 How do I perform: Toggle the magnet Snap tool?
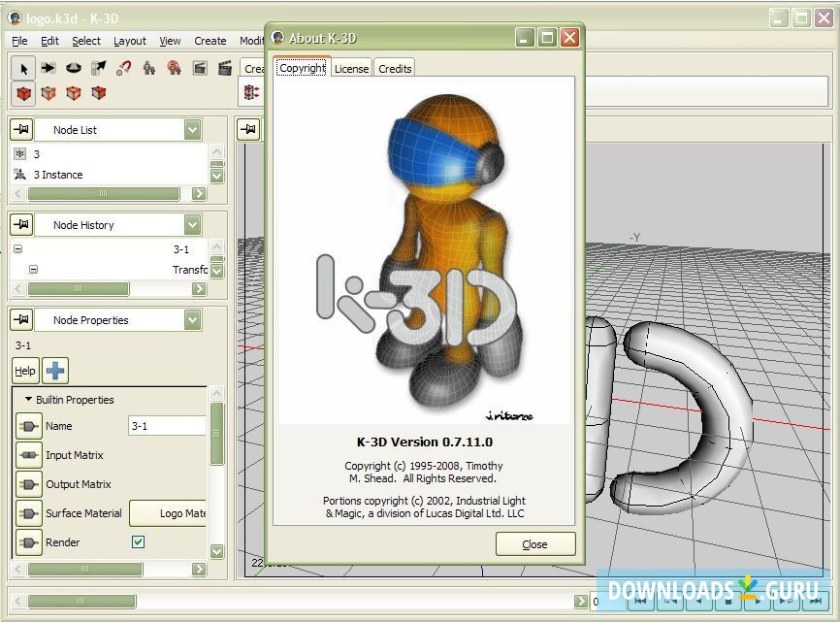124,68
